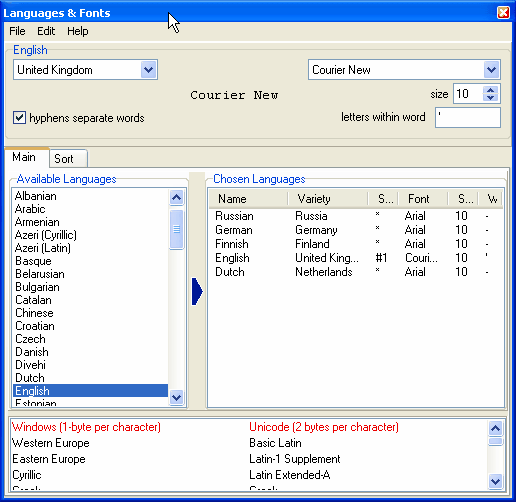Select highlighted English in Available Languages
This screenshot has height=502, width=516.
click(90, 391)
